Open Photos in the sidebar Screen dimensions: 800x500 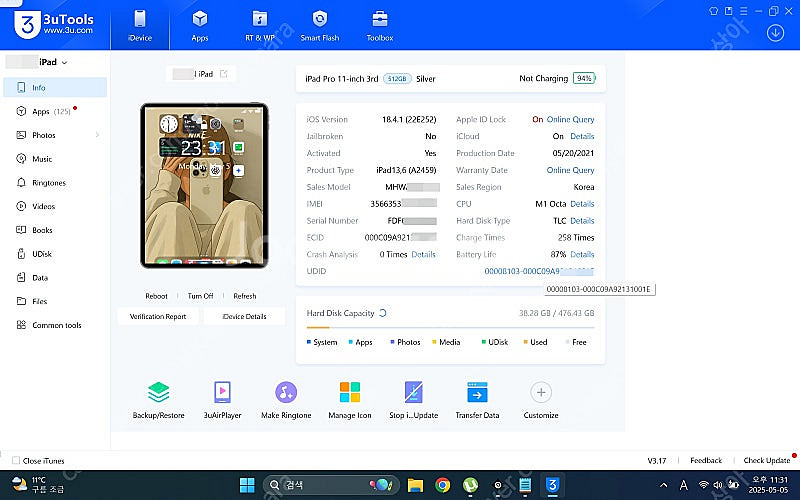(55, 135)
